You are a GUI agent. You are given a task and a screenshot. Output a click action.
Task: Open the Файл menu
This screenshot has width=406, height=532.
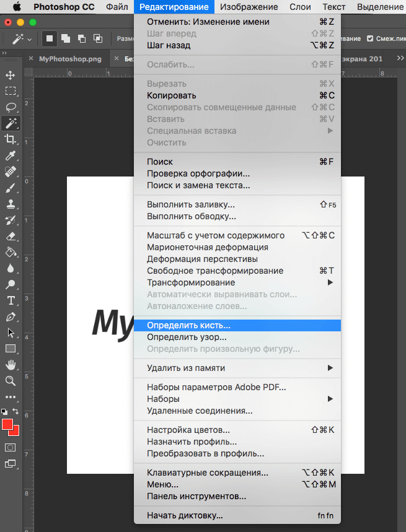(x=117, y=7)
